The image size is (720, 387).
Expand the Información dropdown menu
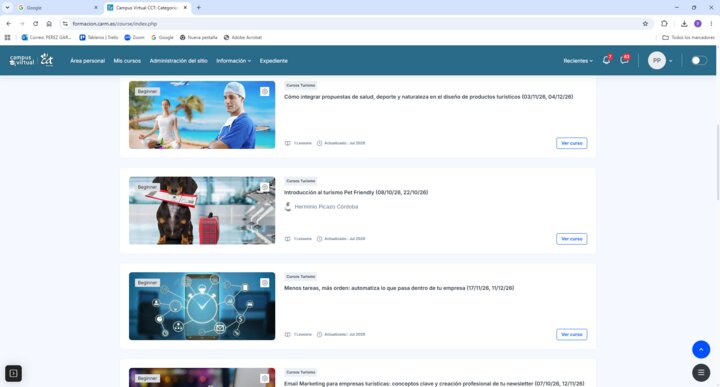click(x=233, y=61)
